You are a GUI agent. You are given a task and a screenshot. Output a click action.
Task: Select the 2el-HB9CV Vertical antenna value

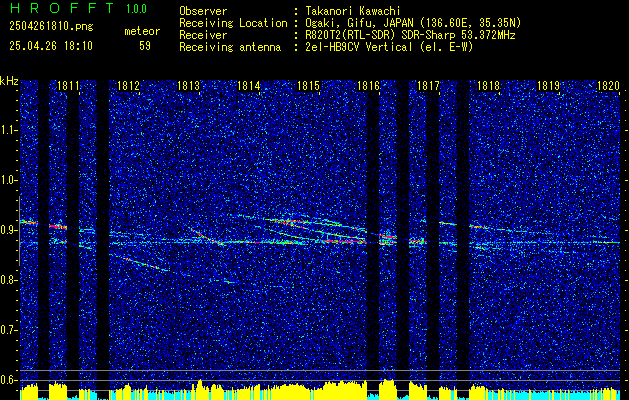[x=389, y=47]
